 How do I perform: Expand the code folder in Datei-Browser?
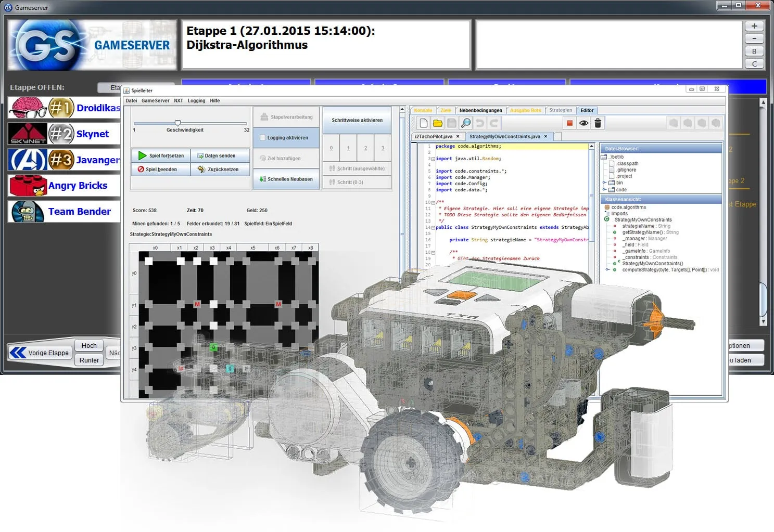[x=605, y=189]
